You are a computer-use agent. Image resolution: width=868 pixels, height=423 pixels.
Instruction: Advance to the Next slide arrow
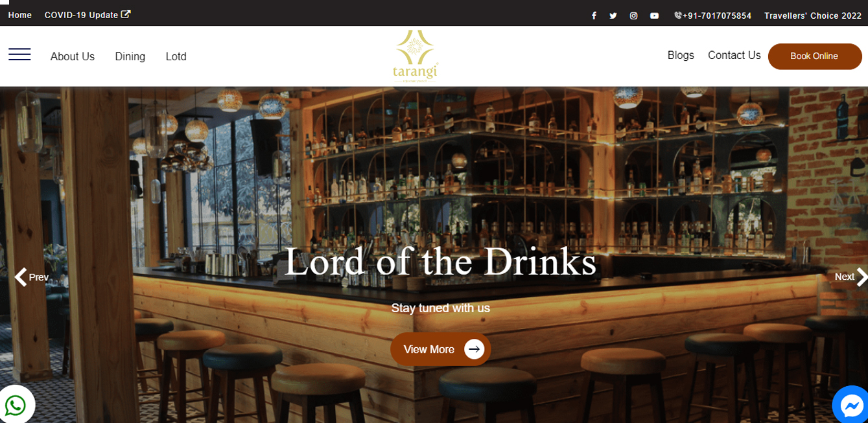(851, 277)
